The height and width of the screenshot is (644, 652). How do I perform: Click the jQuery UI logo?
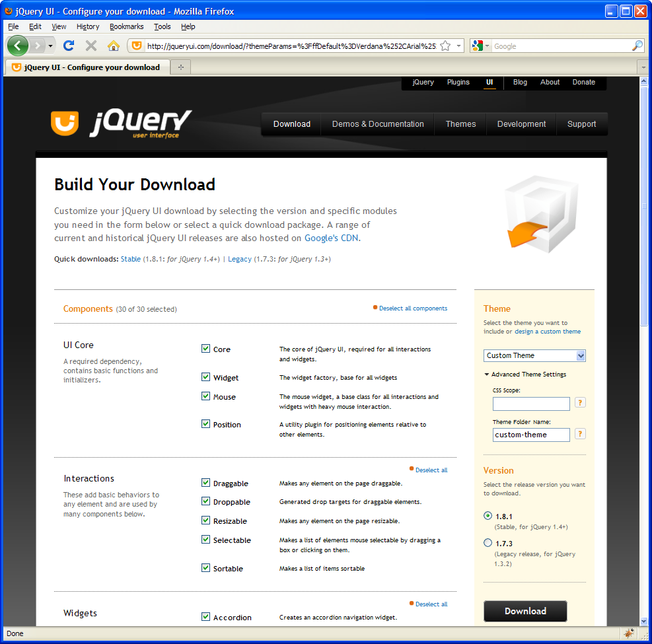(122, 123)
